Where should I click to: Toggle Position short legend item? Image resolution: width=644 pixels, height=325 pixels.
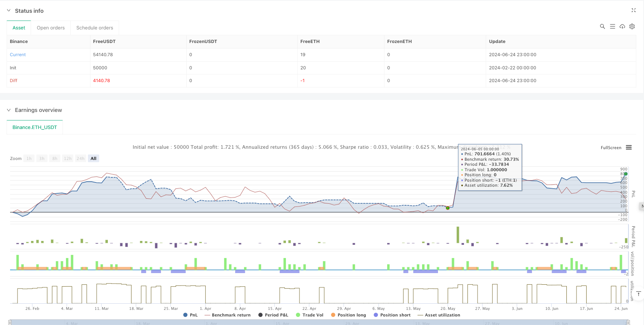[x=392, y=315]
